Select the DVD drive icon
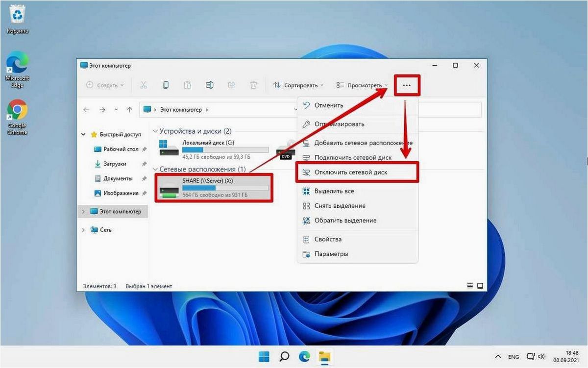The image size is (588, 368). click(286, 150)
